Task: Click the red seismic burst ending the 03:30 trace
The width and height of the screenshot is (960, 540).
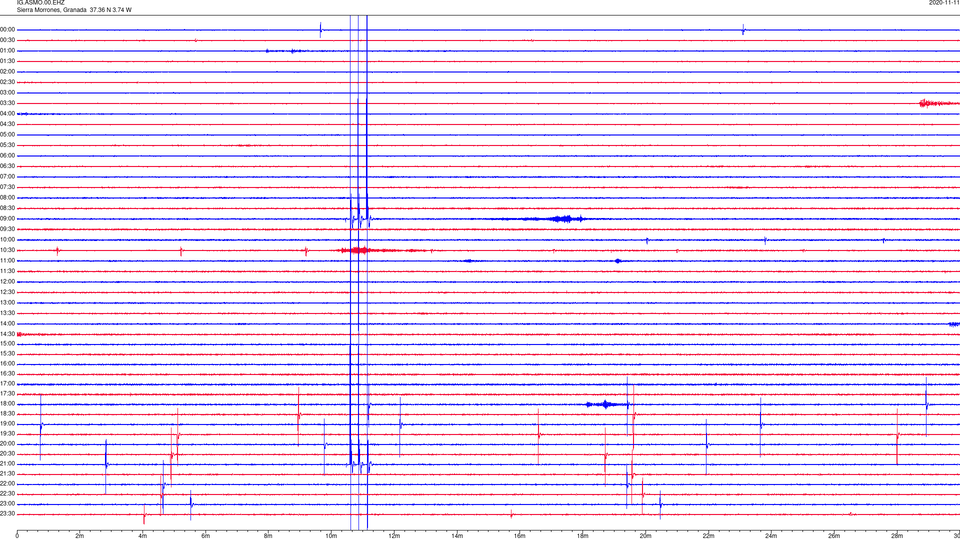Action: point(939,103)
